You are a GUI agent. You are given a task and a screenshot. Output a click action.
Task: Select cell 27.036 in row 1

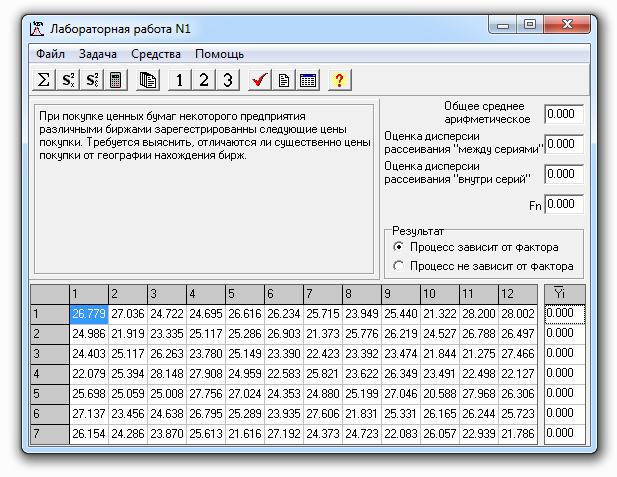point(128,314)
